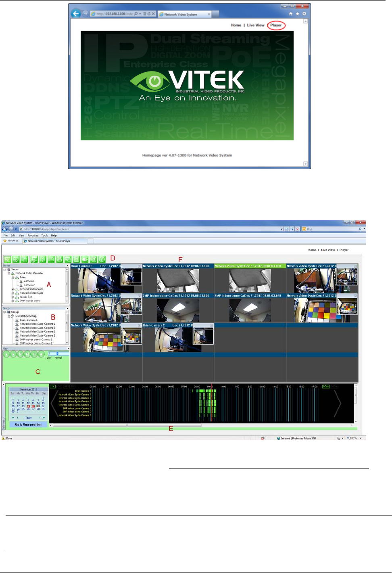Step to previous frame in Play panel
Image resolution: width=392 pixels, height=573 pixels.
[x=20, y=354]
